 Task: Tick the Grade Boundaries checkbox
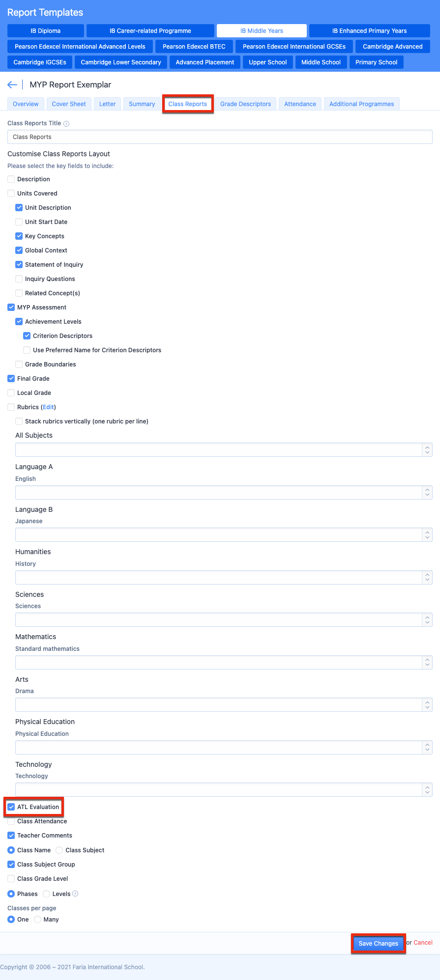pyautogui.click(x=19, y=364)
